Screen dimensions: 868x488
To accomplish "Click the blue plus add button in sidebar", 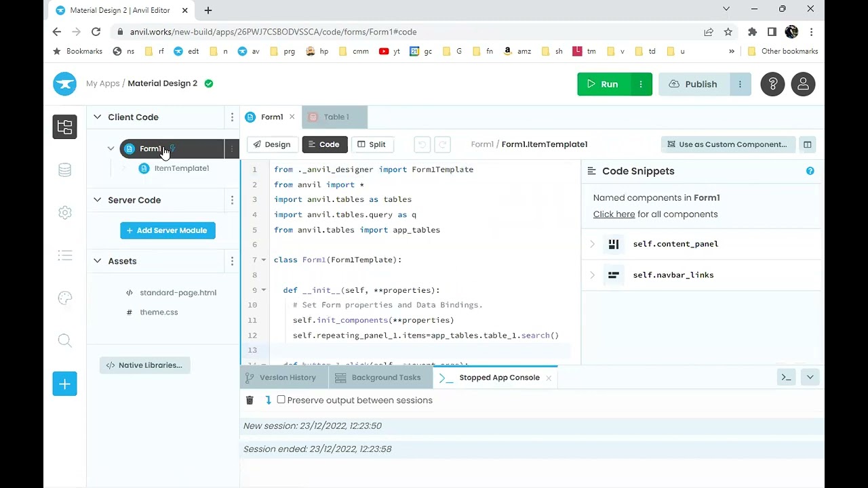I will (x=65, y=384).
